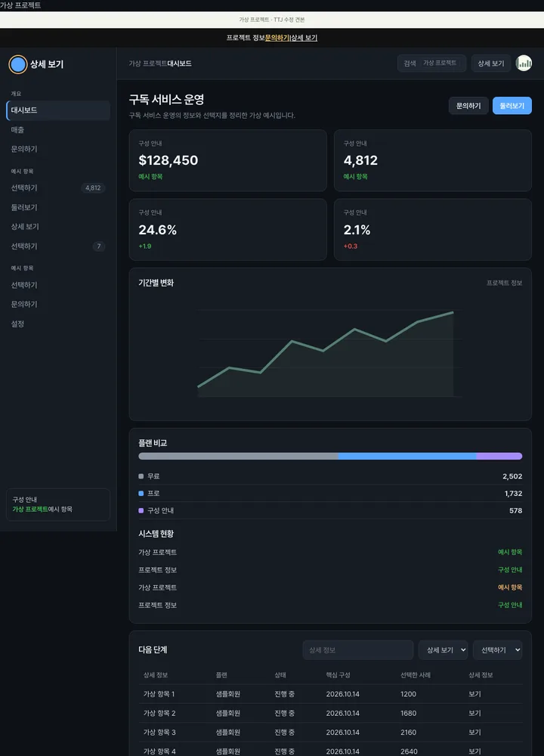Click the blue 둘러보기 button
This screenshot has height=756, width=544.
pyautogui.click(x=512, y=106)
